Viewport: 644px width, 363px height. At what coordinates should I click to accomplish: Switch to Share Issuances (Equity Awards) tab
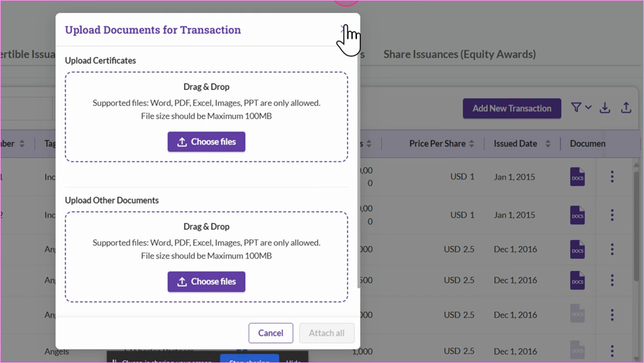[x=459, y=54]
